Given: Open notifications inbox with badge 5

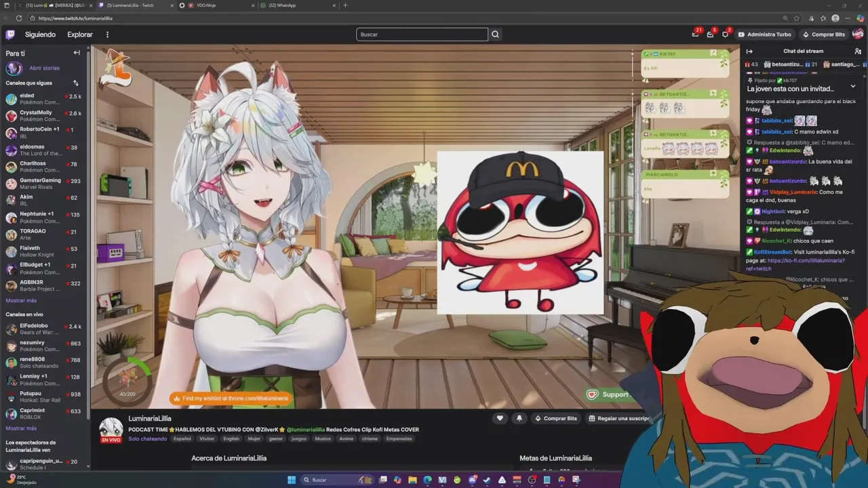Looking at the screenshot, I should 710,34.
